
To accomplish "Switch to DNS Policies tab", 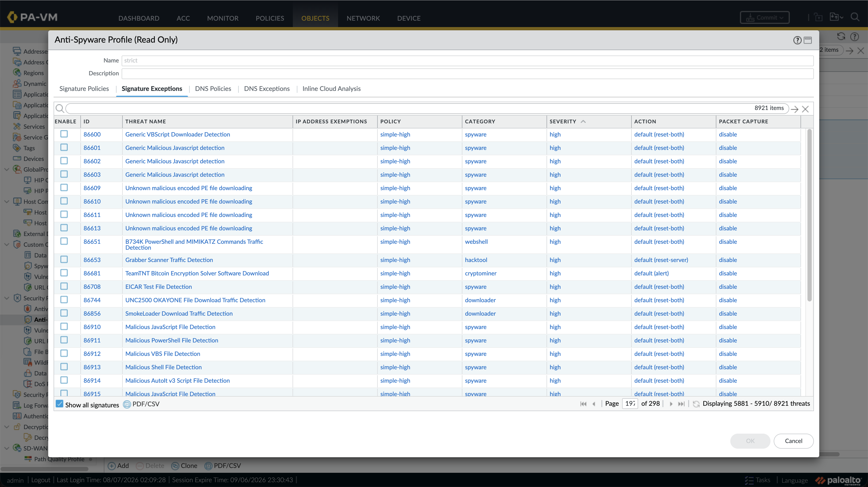I will click(x=213, y=89).
